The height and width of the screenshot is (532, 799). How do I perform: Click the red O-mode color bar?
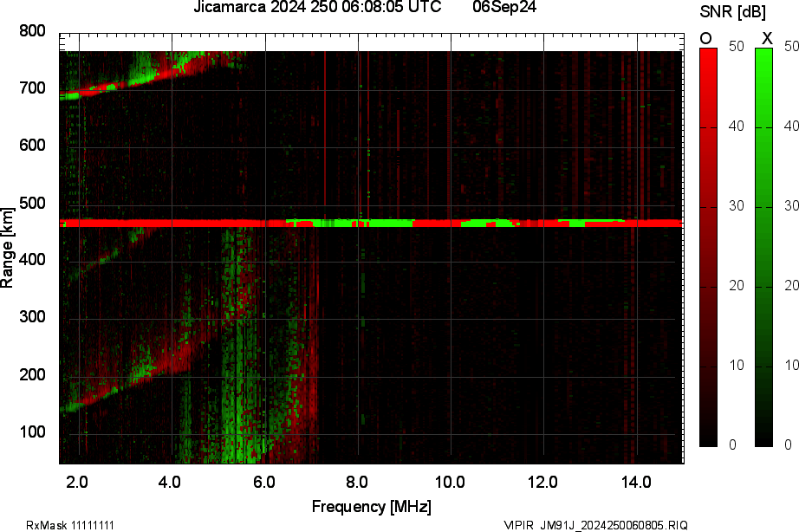(708, 247)
